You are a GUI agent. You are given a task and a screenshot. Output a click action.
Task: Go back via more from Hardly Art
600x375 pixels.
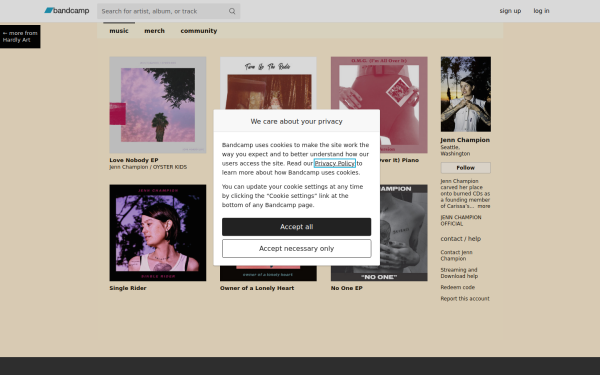point(20,36)
